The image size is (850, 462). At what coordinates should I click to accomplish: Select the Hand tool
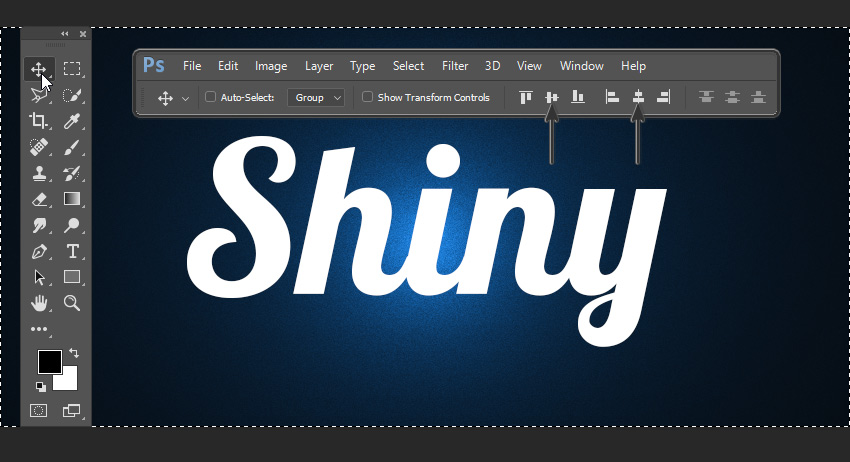(38, 303)
